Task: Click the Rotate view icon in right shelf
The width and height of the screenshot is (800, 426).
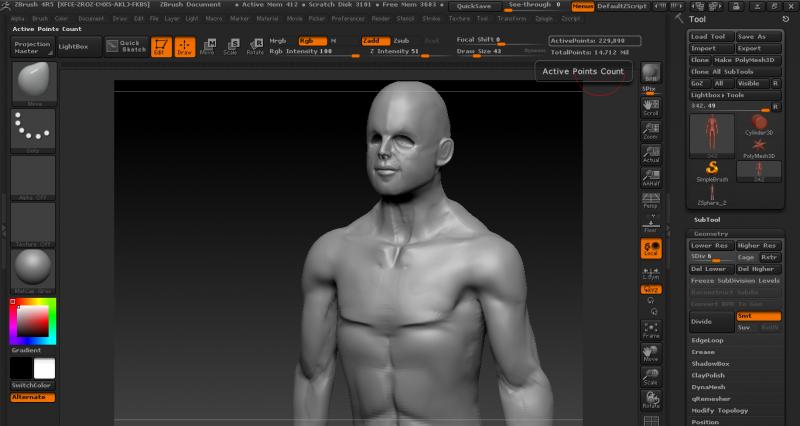Action: coord(651,400)
